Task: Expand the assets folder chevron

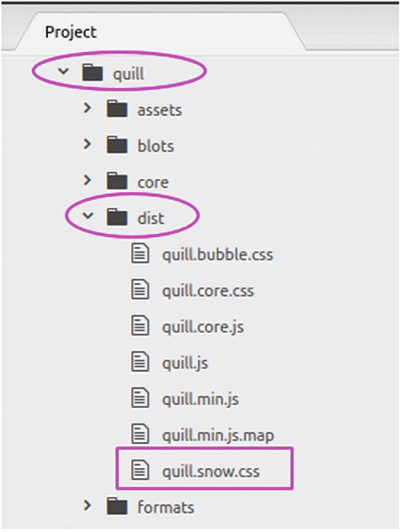Action: (88, 109)
